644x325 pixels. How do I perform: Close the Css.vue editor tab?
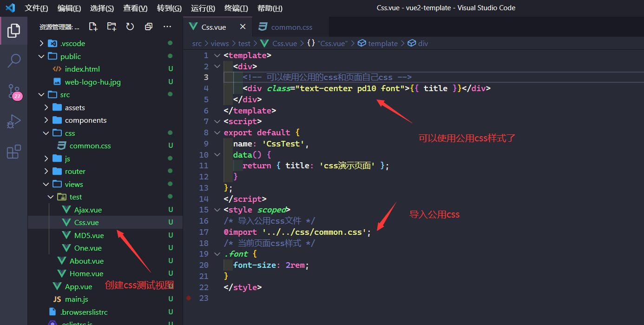(243, 27)
